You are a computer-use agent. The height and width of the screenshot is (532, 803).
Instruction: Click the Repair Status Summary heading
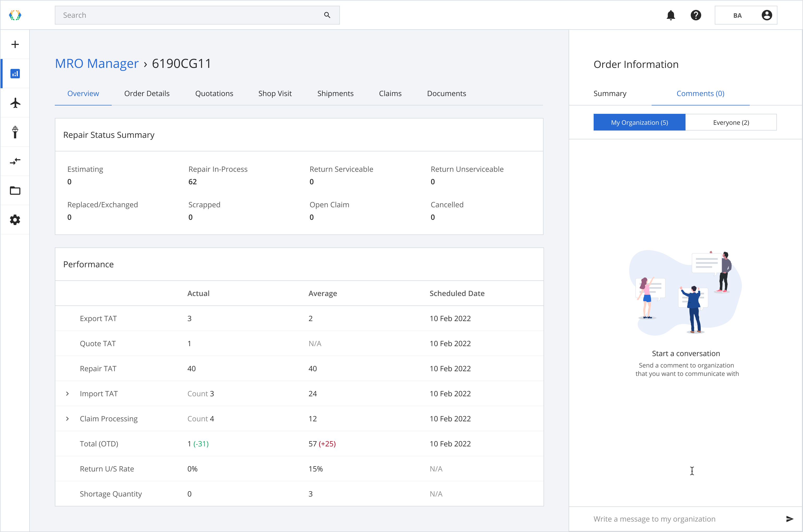[109, 135]
